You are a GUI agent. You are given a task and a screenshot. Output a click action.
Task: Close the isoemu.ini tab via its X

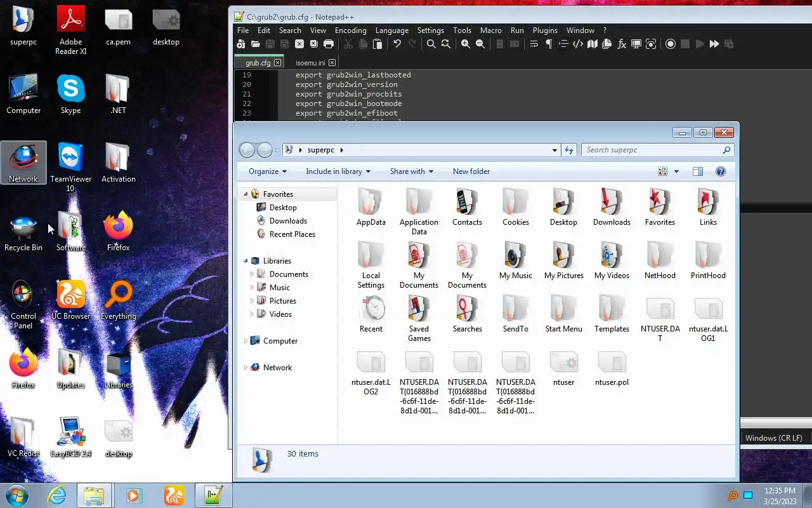point(332,63)
